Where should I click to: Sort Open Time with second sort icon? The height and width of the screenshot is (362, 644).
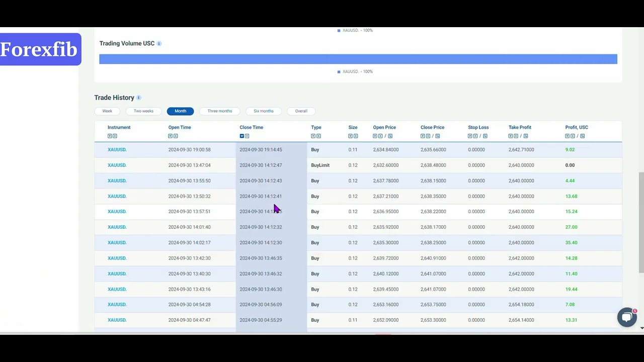[x=176, y=136]
